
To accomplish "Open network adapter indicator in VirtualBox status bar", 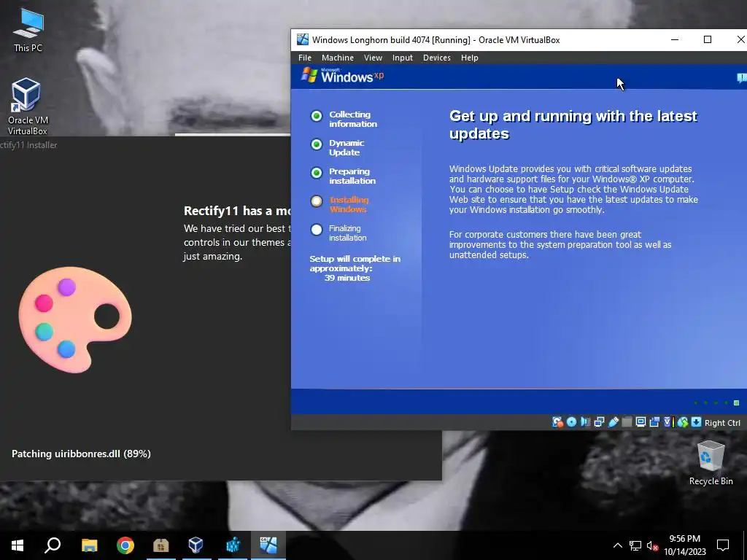I will point(599,422).
